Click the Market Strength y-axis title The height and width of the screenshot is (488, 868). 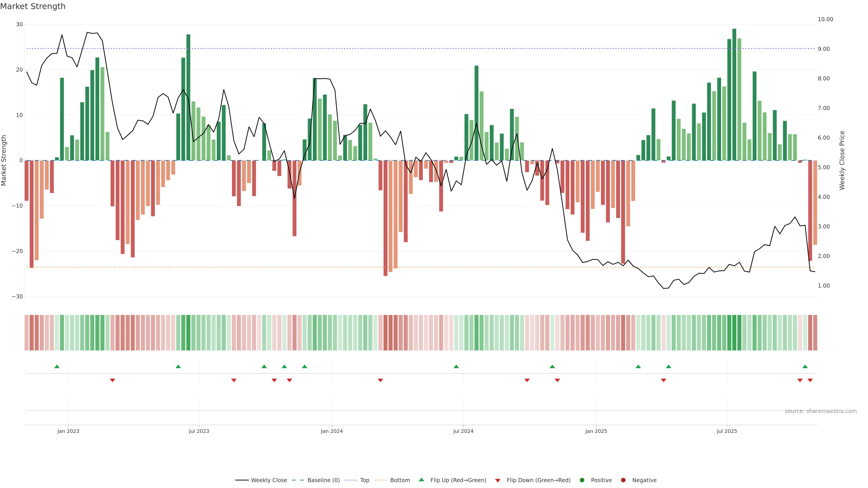click(x=4, y=160)
